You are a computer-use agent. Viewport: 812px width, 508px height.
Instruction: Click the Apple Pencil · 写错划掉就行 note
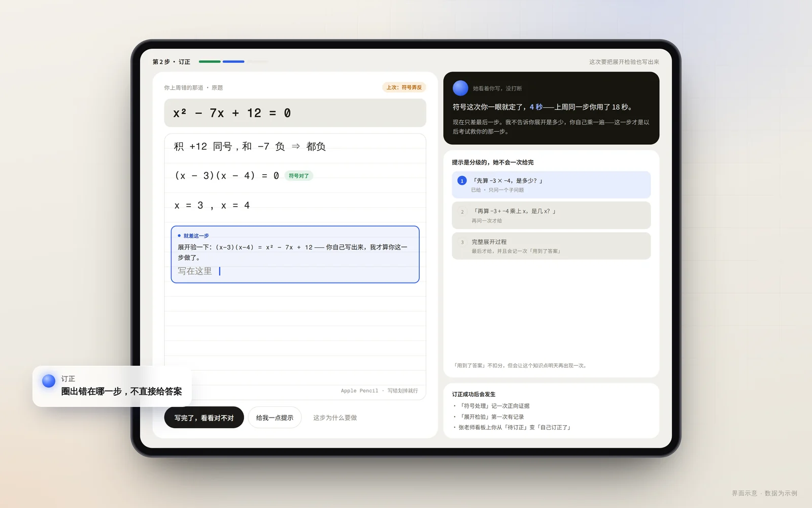pos(380,391)
